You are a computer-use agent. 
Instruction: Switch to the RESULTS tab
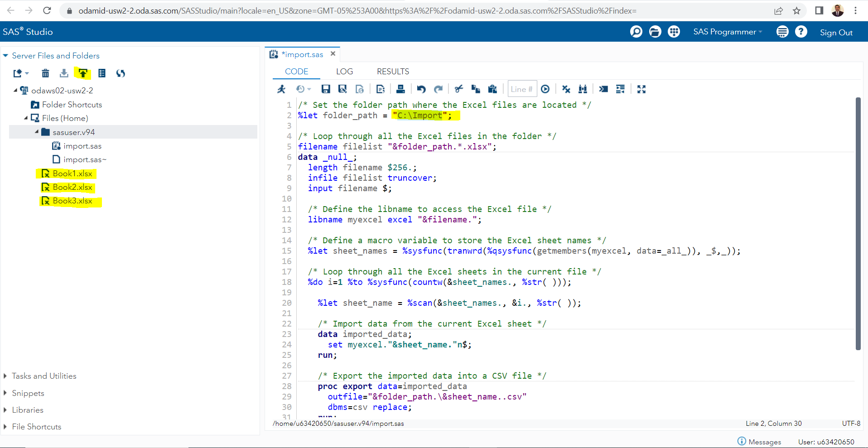(x=393, y=72)
